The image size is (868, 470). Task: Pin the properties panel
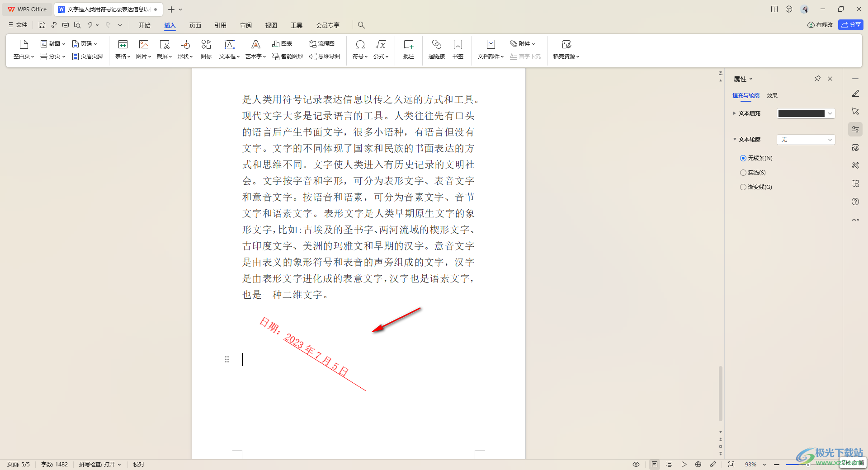click(x=817, y=79)
